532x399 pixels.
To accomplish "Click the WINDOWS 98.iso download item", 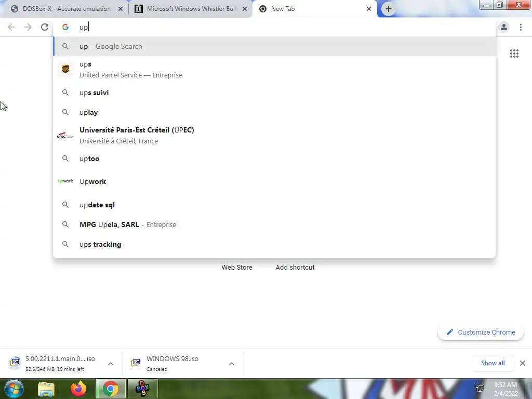I will pyautogui.click(x=172, y=363).
